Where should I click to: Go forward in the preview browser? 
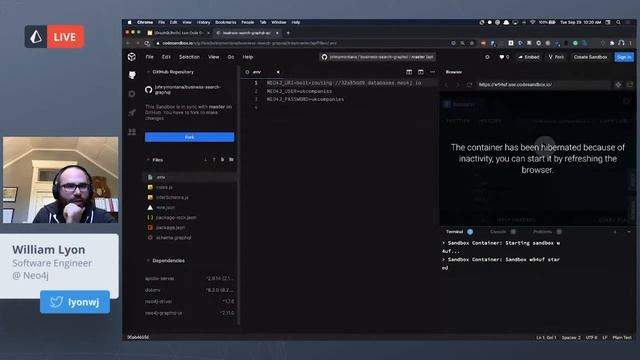pos(458,84)
